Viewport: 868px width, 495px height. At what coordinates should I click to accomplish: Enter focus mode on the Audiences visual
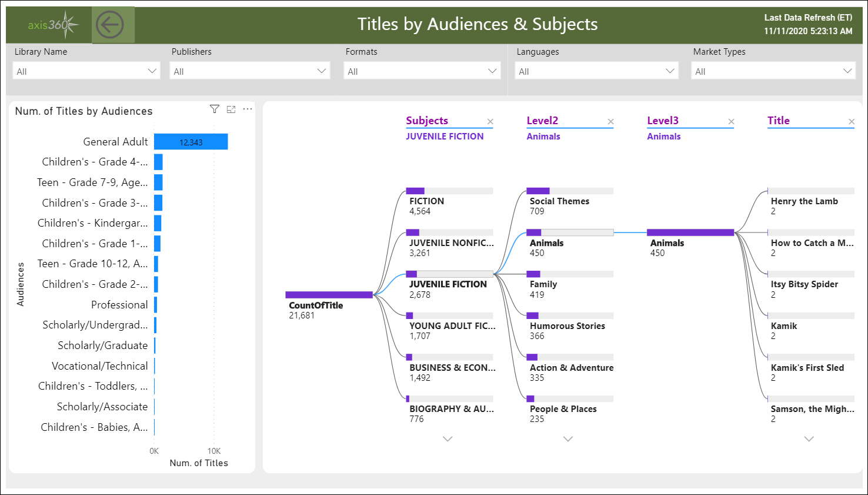(231, 109)
